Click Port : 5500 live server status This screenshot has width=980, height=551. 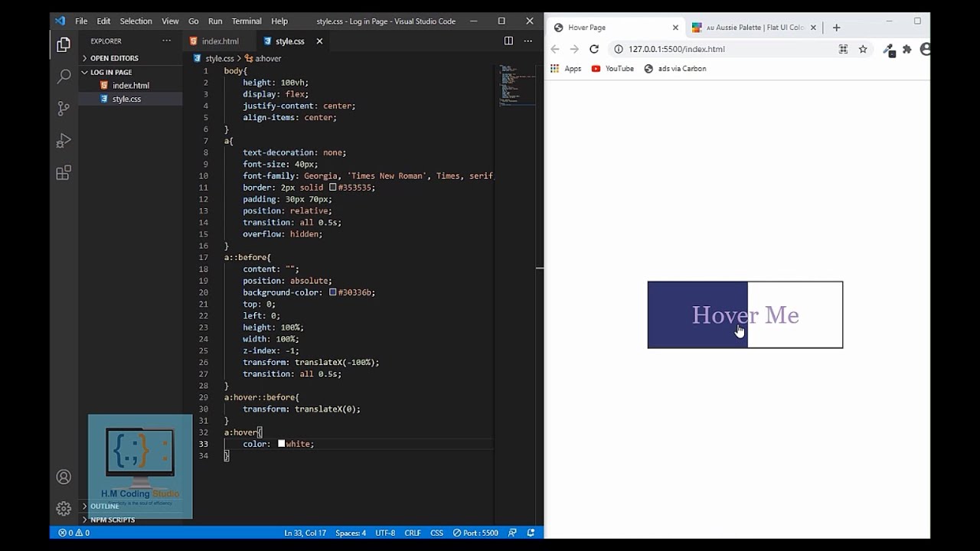(475, 533)
